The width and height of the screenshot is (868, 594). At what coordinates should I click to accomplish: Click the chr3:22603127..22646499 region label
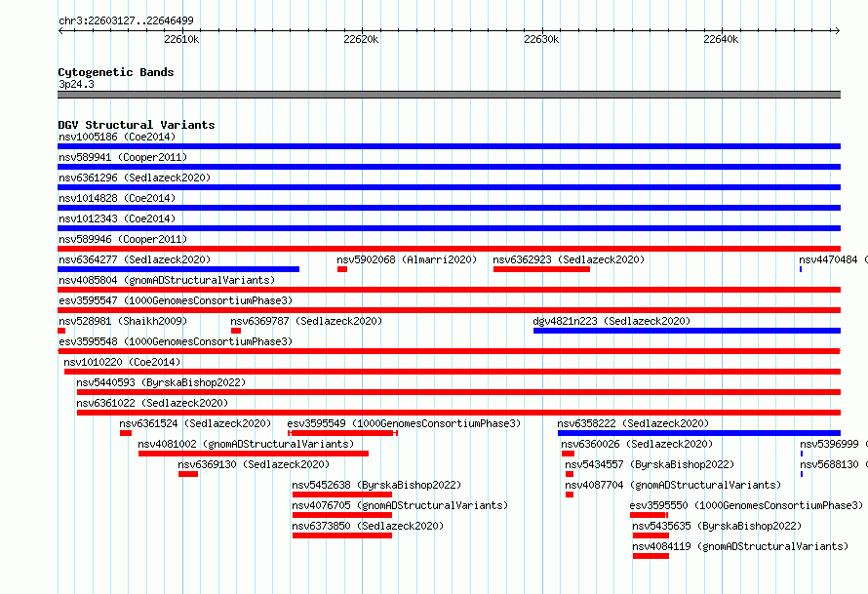point(126,20)
